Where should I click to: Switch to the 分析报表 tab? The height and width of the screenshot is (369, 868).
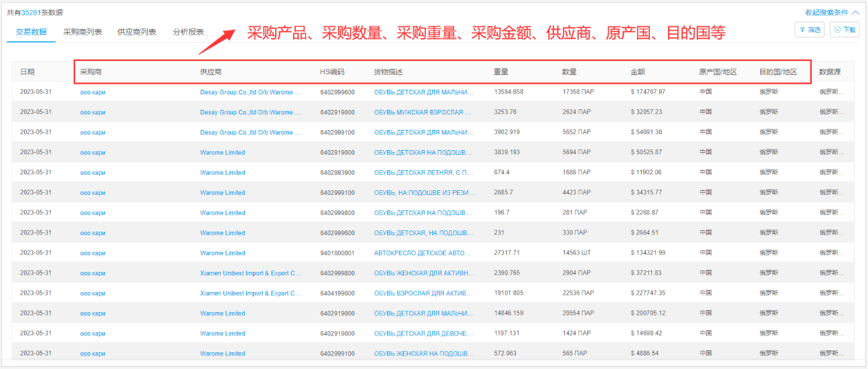(188, 31)
